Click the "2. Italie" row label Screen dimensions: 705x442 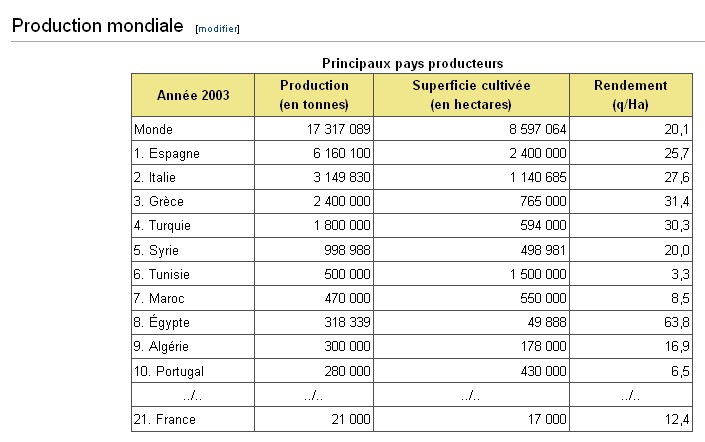click(x=158, y=178)
